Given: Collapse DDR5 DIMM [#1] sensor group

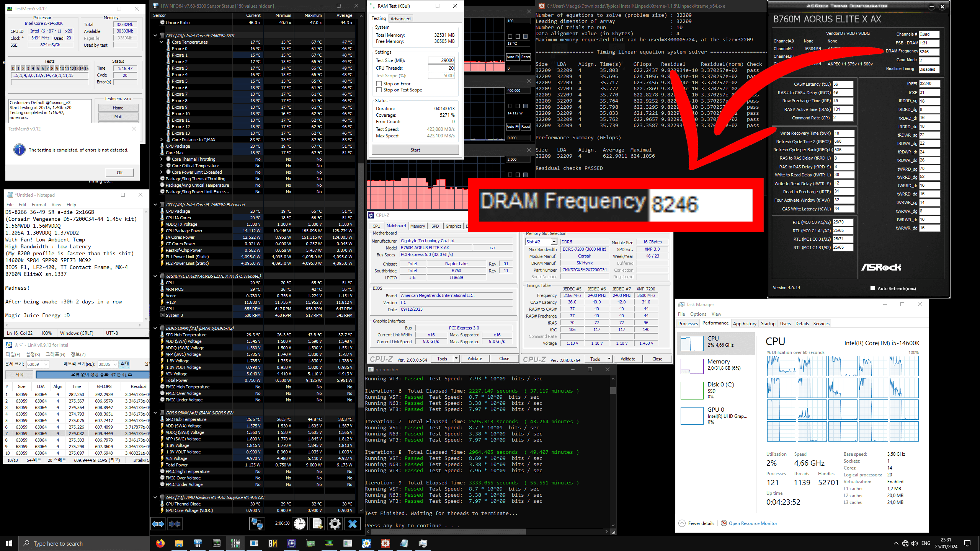Looking at the screenshot, I should (155, 328).
